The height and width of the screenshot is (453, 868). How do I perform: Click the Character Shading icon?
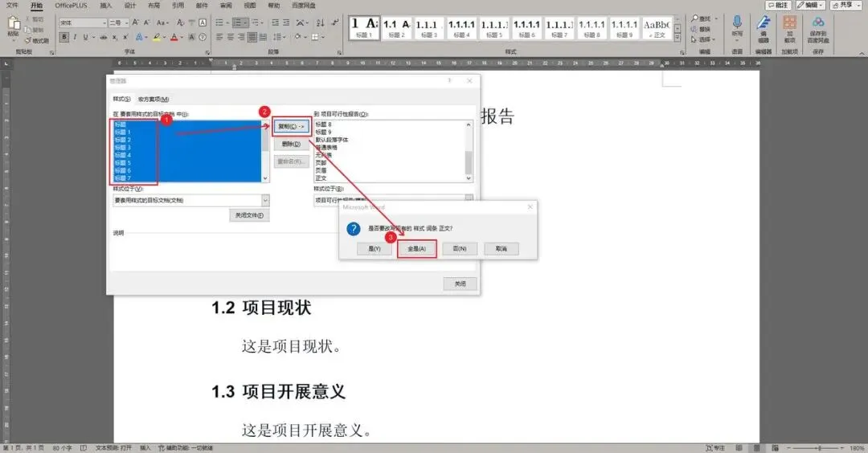click(191, 37)
